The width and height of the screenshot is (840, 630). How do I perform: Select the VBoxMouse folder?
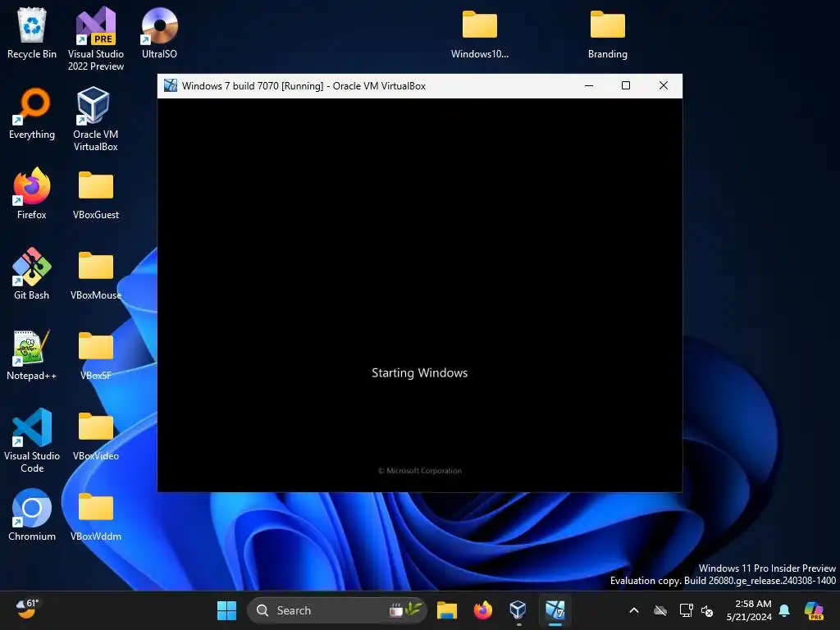pyautogui.click(x=96, y=274)
